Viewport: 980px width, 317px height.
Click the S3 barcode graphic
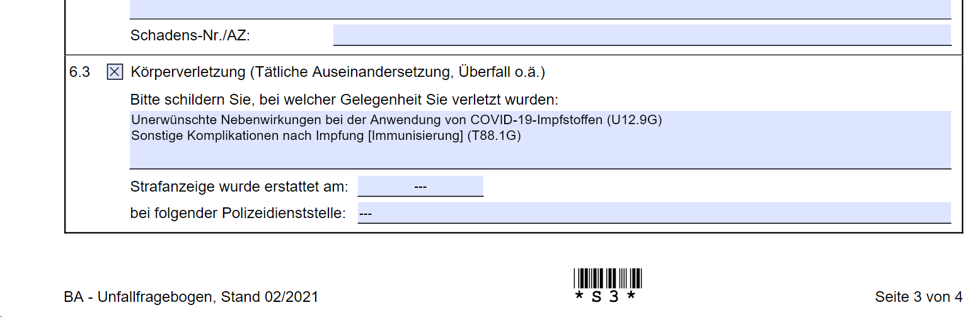click(x=608, y=278)
